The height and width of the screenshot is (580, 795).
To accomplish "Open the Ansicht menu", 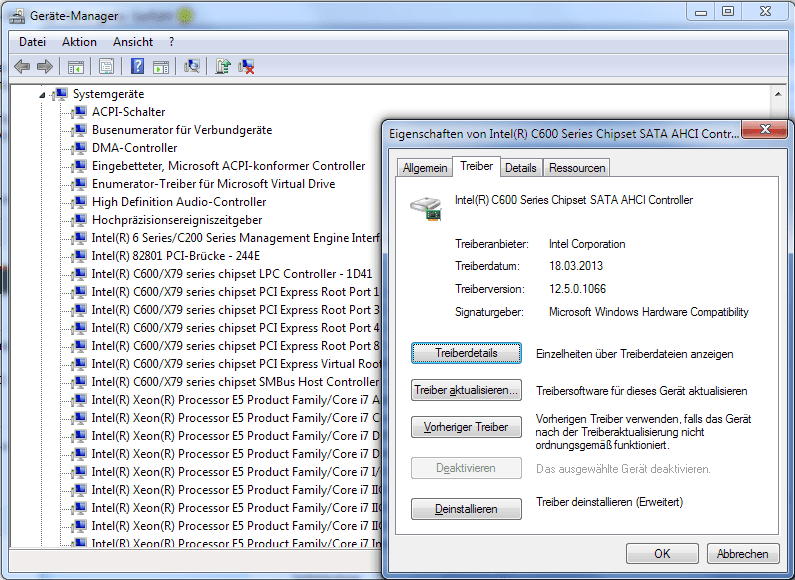I will 133,42.
